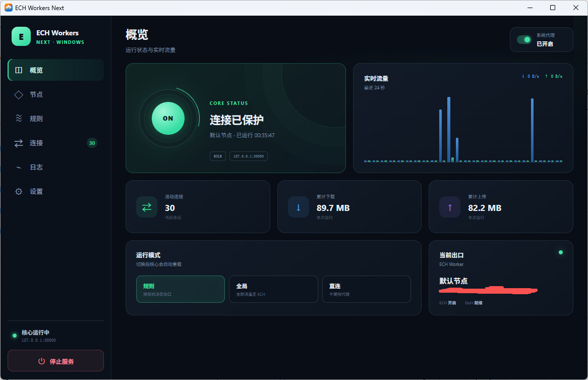
Task: Open the 规则 rules page from sidebar
Action: click(x=56, y=119)
